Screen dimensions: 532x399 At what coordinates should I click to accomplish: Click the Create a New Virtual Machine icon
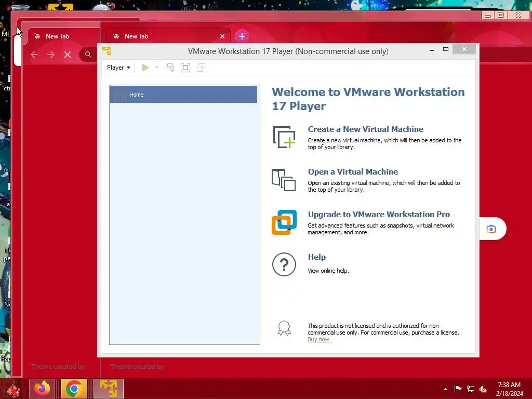click(x=284, y=137)
